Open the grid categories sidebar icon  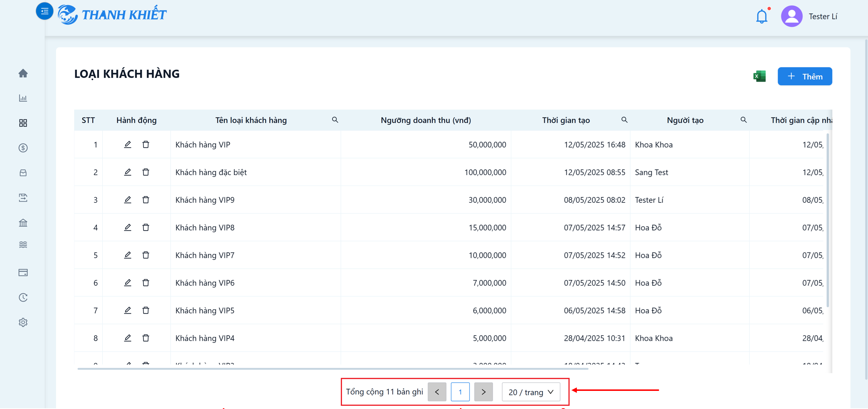[23, 123]
